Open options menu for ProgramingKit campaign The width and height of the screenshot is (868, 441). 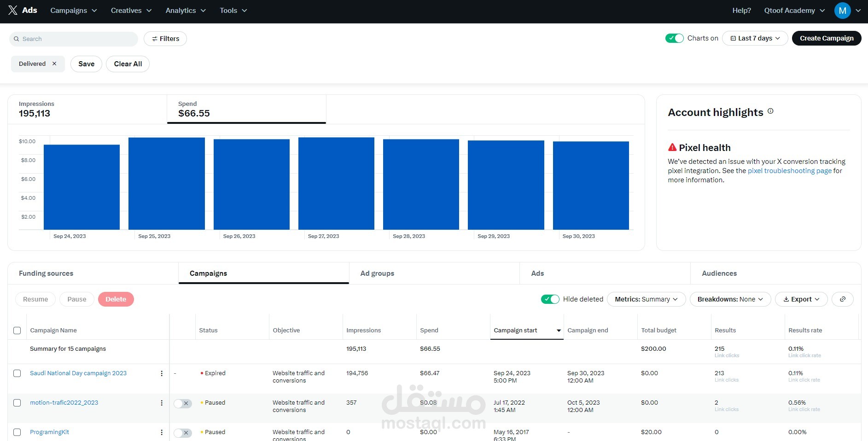[x=162, y=432]
